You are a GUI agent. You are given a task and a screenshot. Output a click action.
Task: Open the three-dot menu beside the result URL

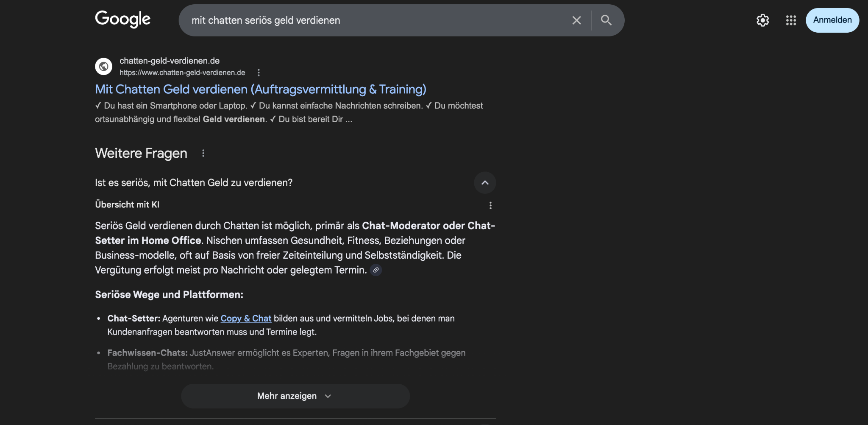tap(259, 73)
